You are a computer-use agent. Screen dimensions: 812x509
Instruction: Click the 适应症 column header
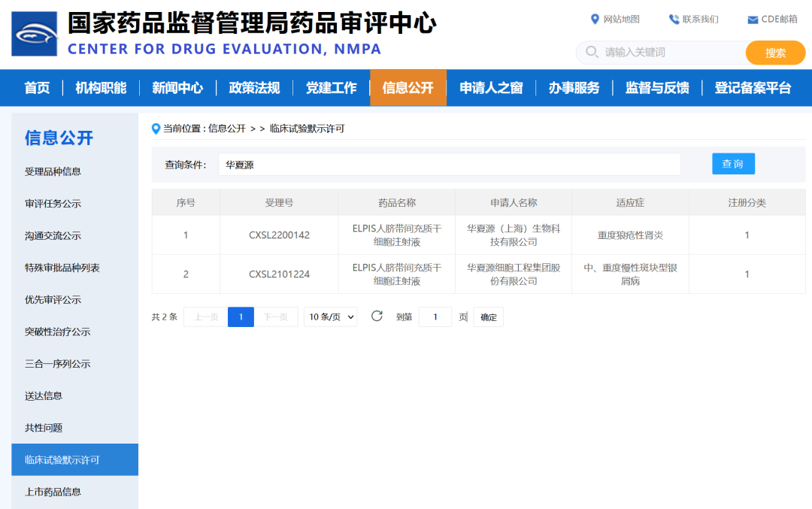[x=630, y=203]
